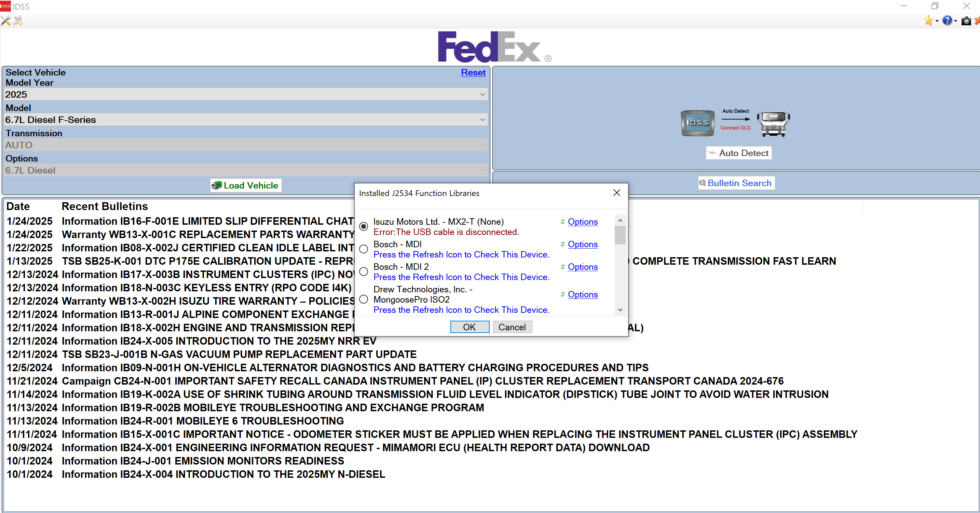The height and width of the screenshot is (513, 980).
Task: Close the Installed J2534 Function Libraries dialog
Action: 616,193
